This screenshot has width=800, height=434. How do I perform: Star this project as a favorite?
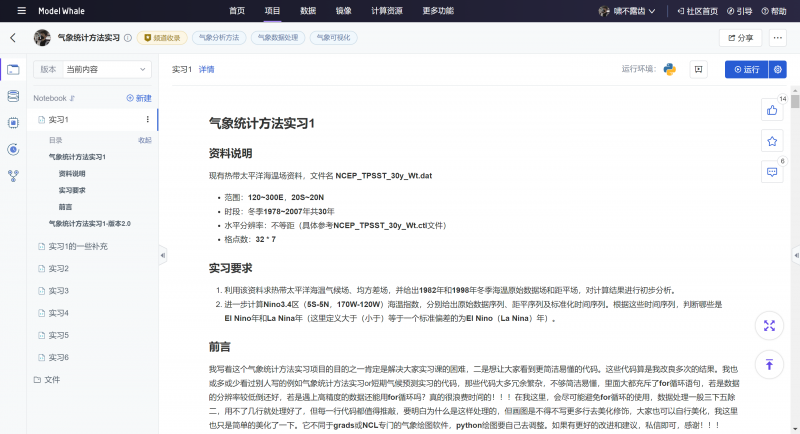(x=771, y=141)
